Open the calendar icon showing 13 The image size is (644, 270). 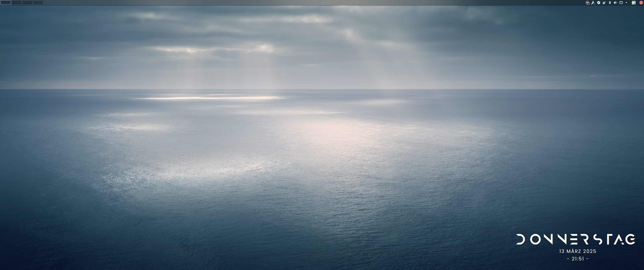(634, 3)
